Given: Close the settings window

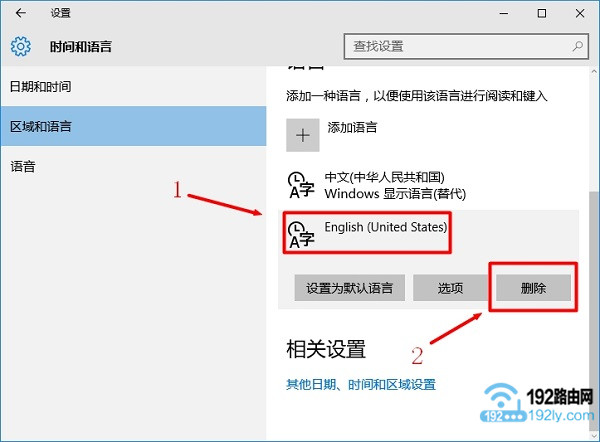Looking at the screenshot, I should click(580, 13).
